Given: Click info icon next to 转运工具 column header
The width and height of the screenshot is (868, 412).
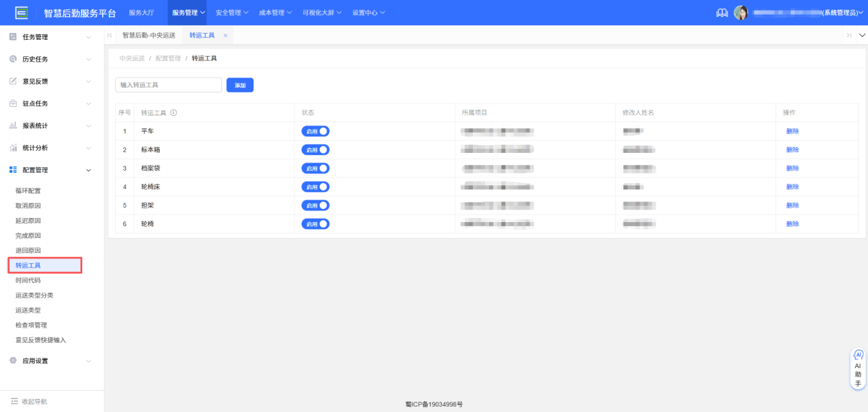Looking at the screenshot, I should point(173,112).
